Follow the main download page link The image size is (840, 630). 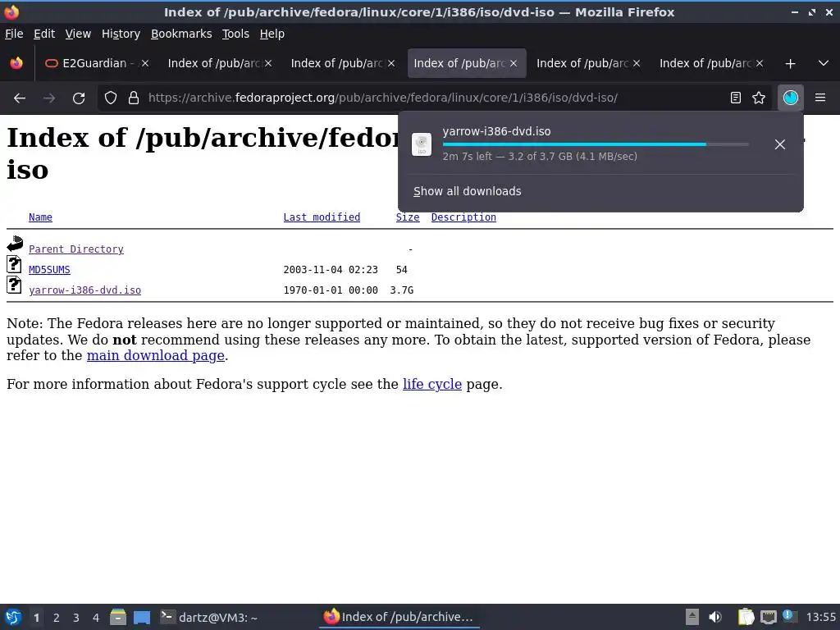[x=155, y=356]
